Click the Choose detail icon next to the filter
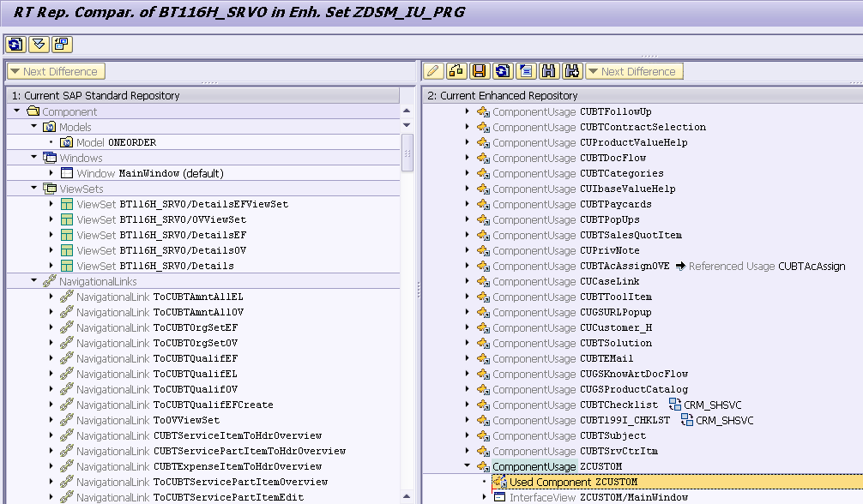The height and width of the screenshot is (504, 863). click(60, 44)
